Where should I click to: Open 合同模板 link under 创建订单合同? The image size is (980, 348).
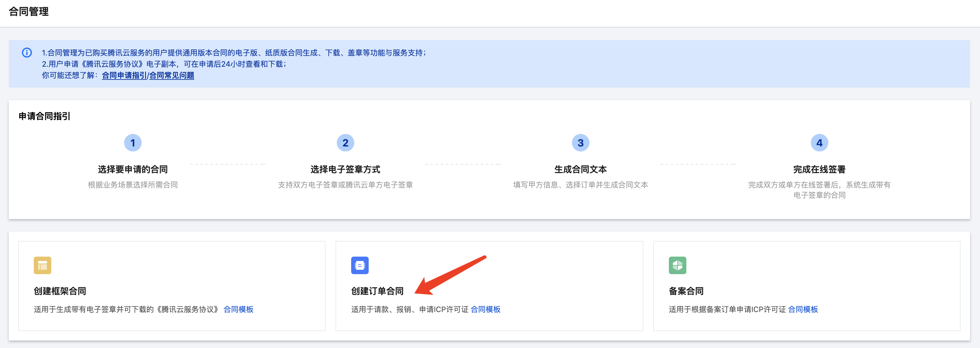click(x=485, y=309)
